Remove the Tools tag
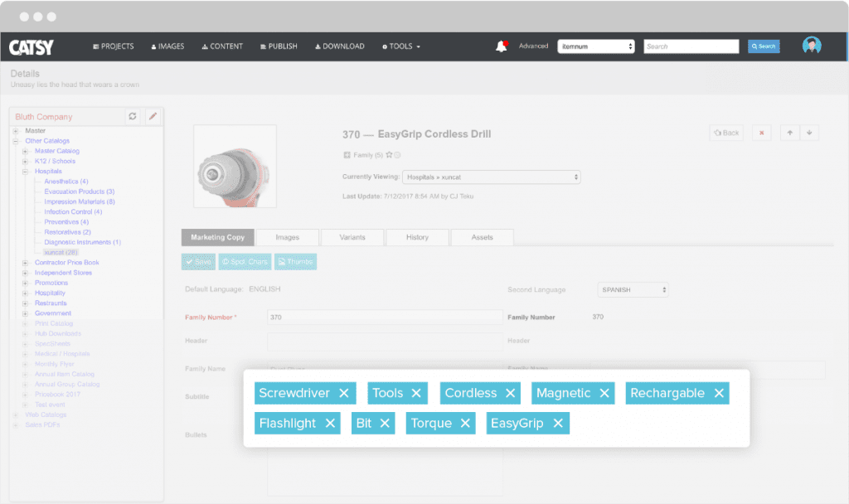This screenshot has height=504, width=849. pos(416,393)
